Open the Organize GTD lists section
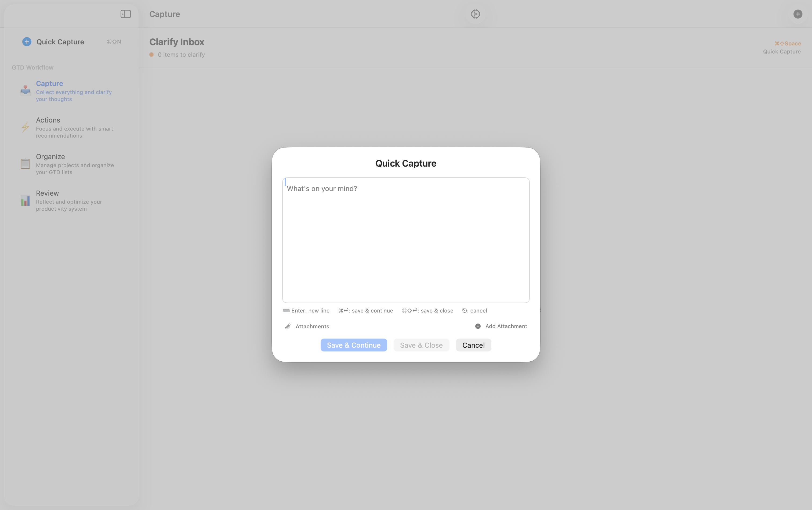This screenshot has height=510, width=812. pos(50,156)
